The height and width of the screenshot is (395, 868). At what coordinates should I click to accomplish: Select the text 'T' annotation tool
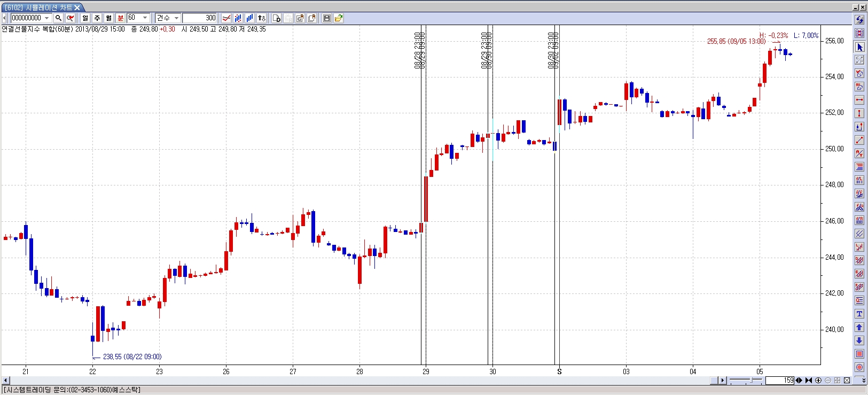(859, 314)
